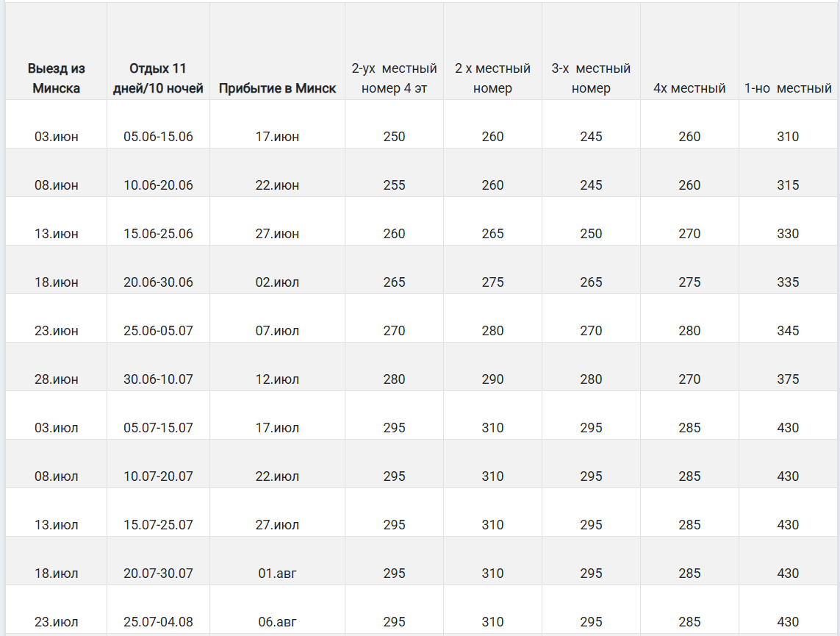
Task: Click the departure date cell "28.июн"
Action: tap(57, 379)
